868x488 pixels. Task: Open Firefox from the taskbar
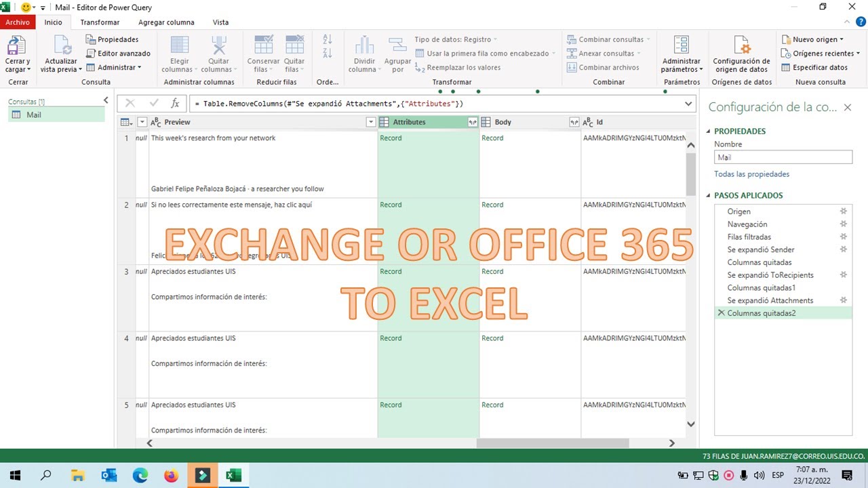171,475
